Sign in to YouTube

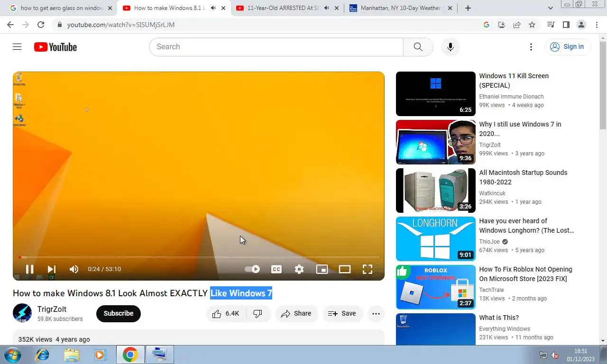(x=567, y=47)
